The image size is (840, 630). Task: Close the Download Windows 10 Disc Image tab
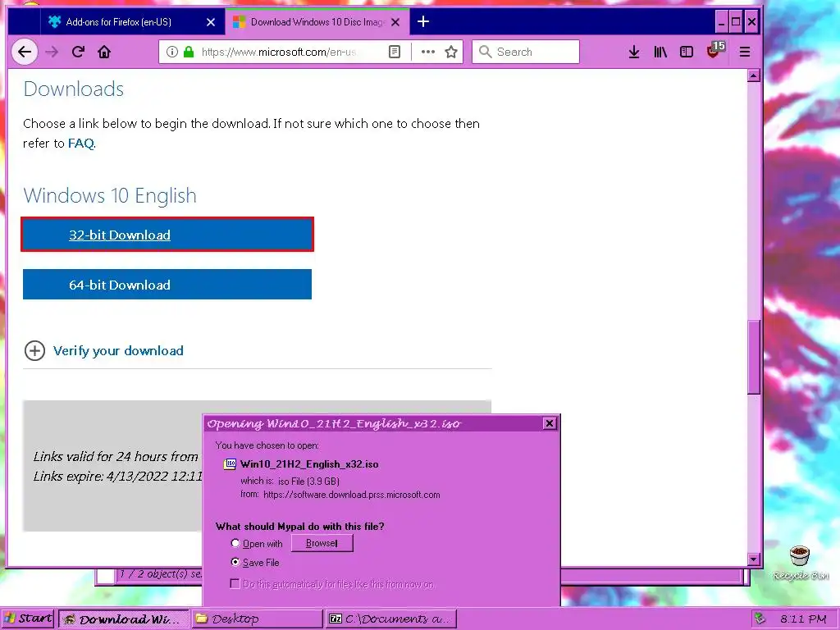pyautogui.click(x=395, y=22)
